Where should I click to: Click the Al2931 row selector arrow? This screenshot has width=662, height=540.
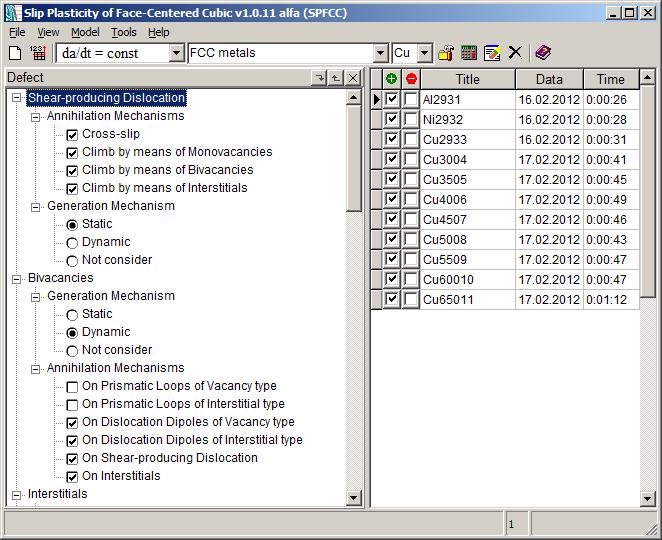click(376, 100)
